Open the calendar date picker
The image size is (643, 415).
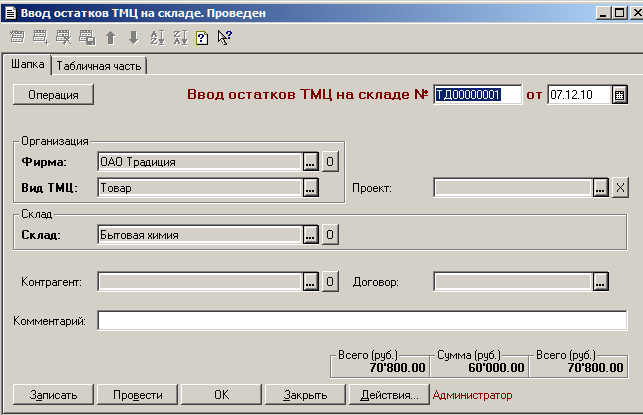click(620, 95)
